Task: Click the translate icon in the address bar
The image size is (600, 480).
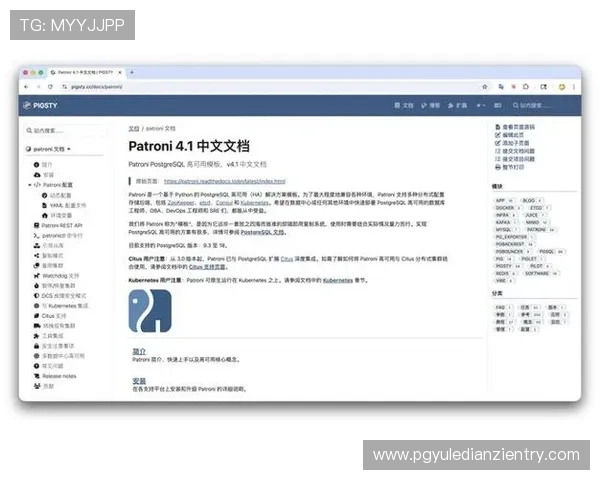Action: tap(501, 87)
